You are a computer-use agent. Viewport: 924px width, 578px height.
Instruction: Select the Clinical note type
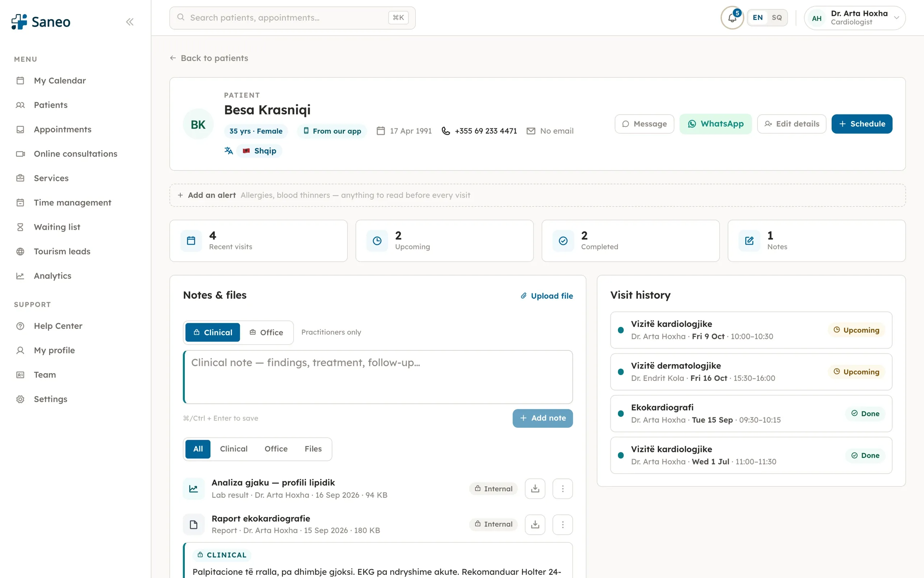pos(213,332)
